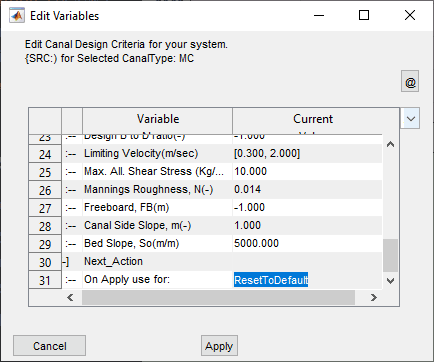Close the Edit Variables window
This screenshot has width=434, height=362.
point(410,15)
